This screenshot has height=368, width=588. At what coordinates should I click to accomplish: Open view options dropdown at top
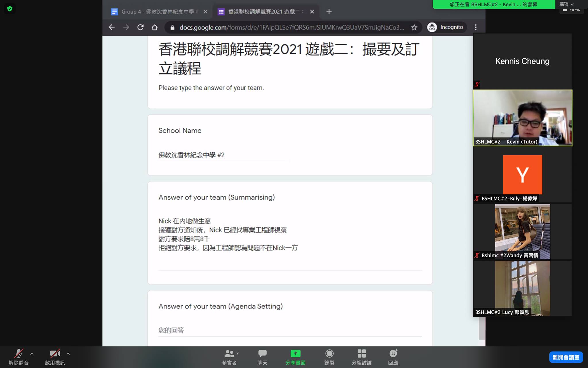pos(566,4)
